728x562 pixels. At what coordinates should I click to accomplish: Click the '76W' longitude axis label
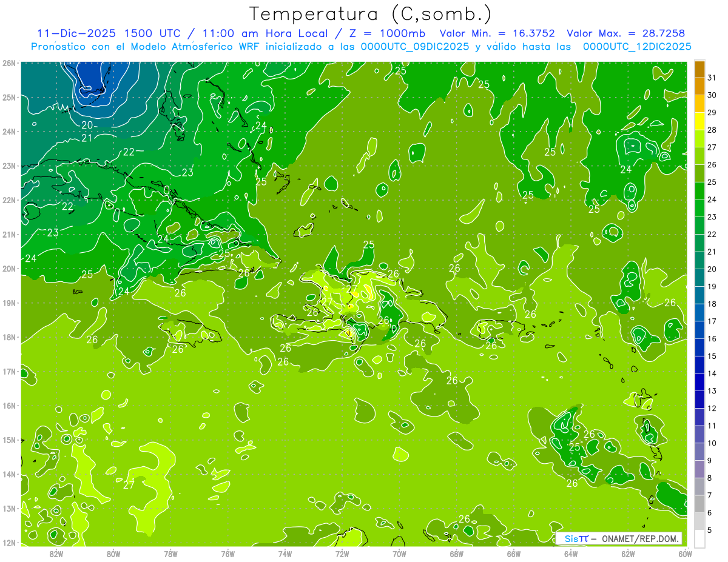coord(227,554)
